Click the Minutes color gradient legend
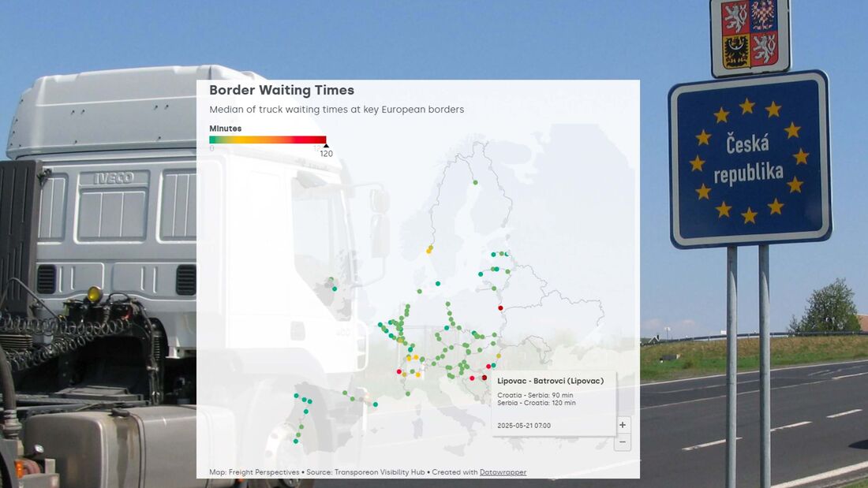 (268, 139)
